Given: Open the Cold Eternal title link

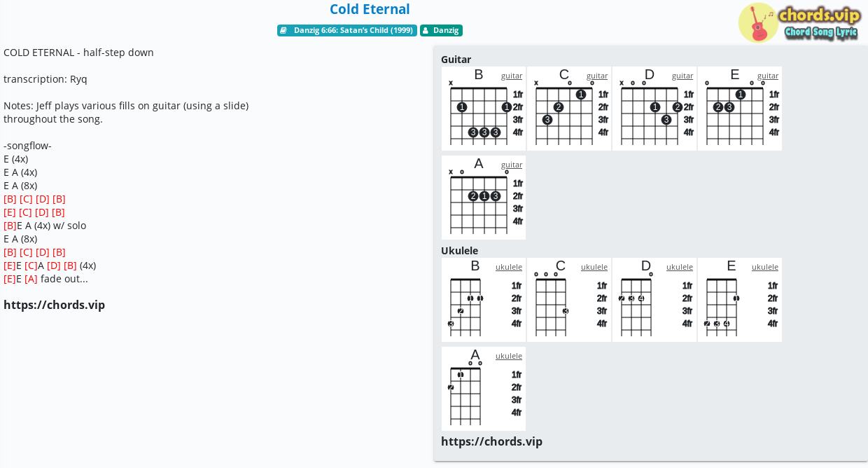Looking at the screenshot, I should point(370,9).
